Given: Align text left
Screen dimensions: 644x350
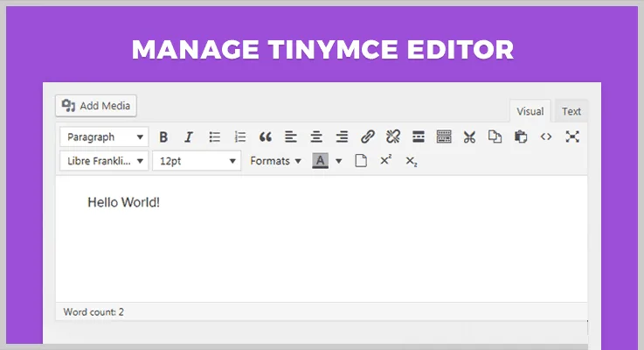Looking at the screenshot, I should point(291,137).
